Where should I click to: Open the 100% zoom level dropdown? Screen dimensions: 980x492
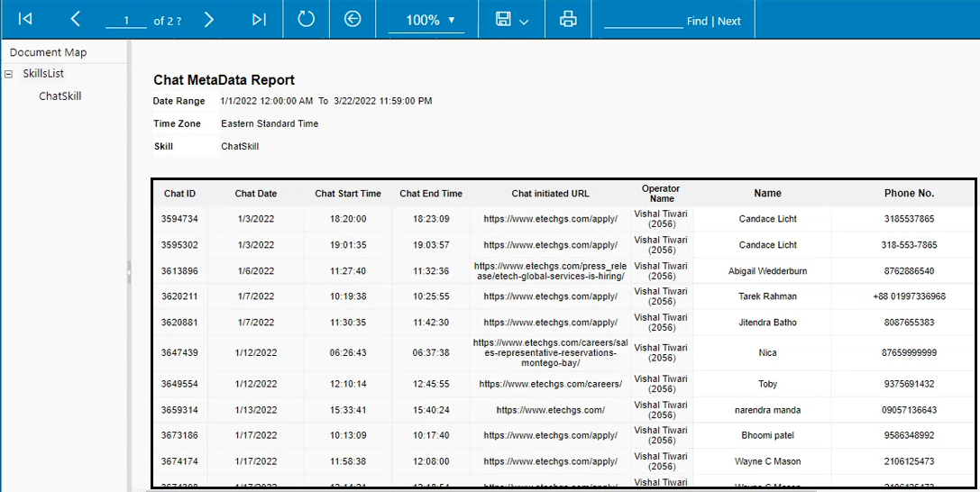[426, 20]
